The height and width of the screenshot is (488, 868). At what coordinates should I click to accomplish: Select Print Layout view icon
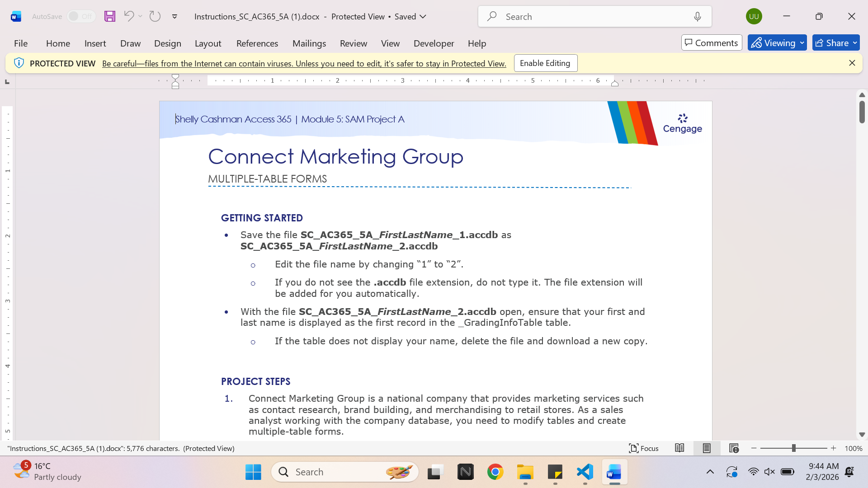click(707, 448)
